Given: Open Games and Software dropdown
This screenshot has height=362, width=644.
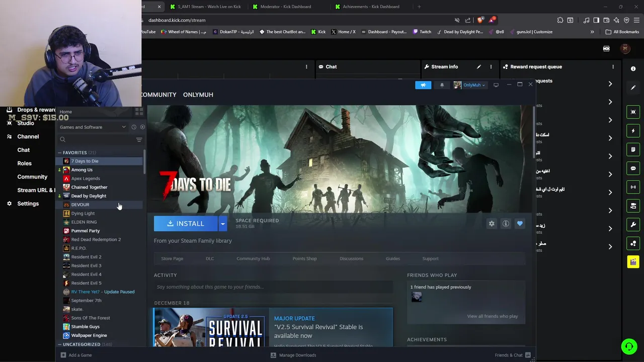Looking at the screenshot, I should [93, 127].
